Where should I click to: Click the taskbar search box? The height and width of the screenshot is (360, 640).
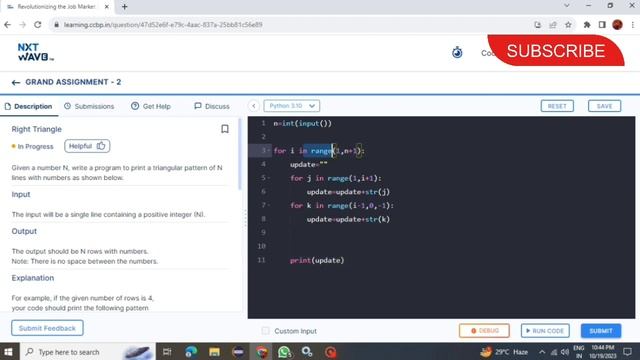87,352
